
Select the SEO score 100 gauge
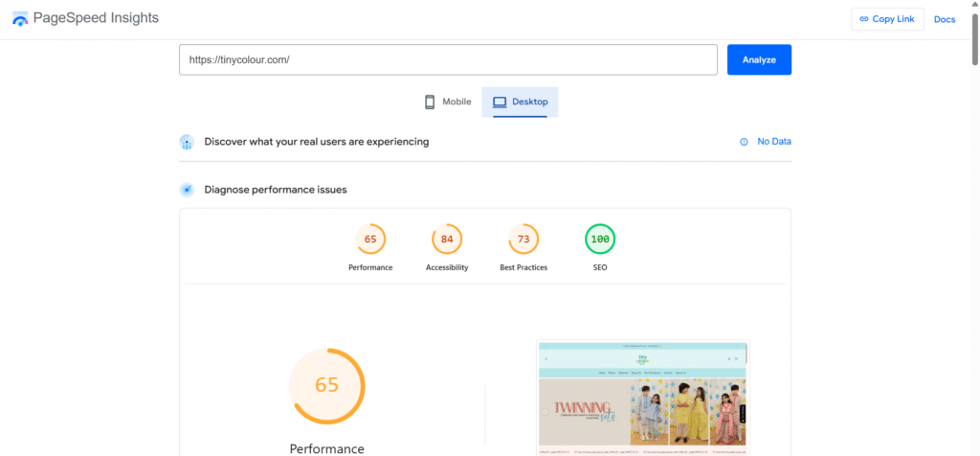600,239
